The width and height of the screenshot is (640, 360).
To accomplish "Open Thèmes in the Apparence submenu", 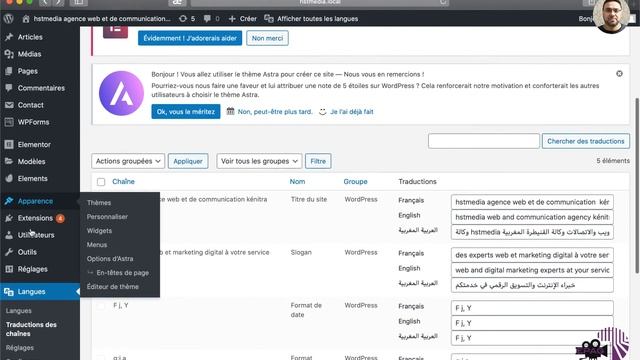I will (99, 202).
